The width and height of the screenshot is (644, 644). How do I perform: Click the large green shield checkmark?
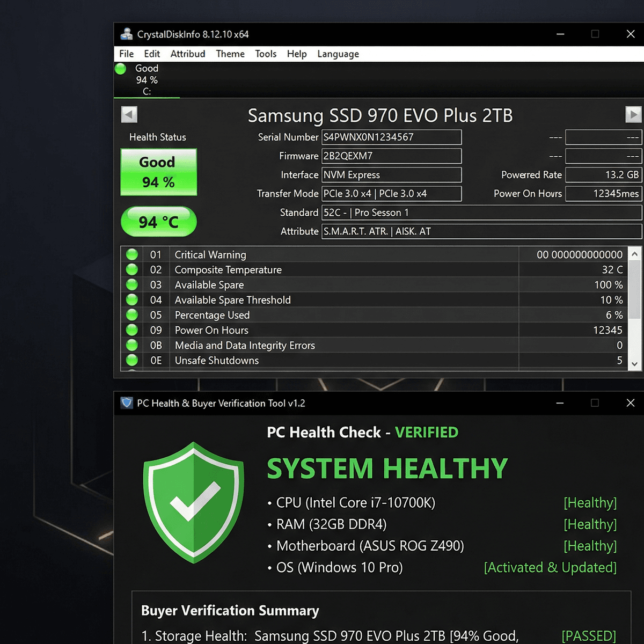pyautogui.click(x=194, y=502)
